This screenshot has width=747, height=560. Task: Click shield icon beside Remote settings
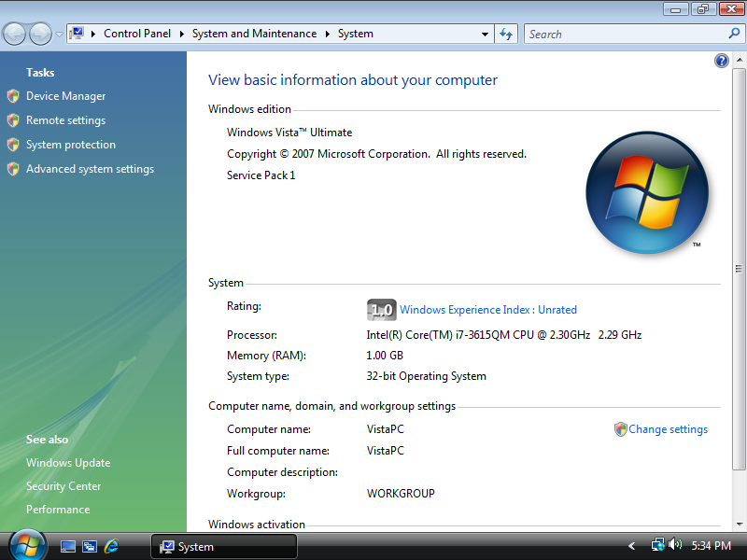(x=13, y=120)
